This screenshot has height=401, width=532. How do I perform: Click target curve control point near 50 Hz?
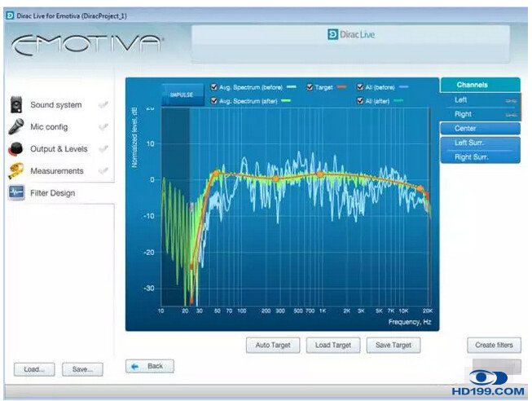click(216, 174)
